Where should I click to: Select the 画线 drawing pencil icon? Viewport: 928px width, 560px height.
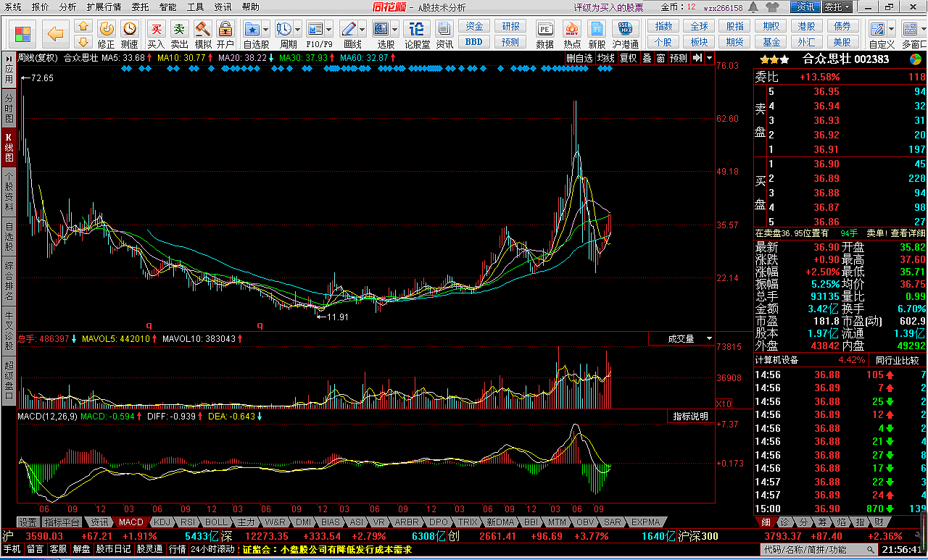(349, 29)
